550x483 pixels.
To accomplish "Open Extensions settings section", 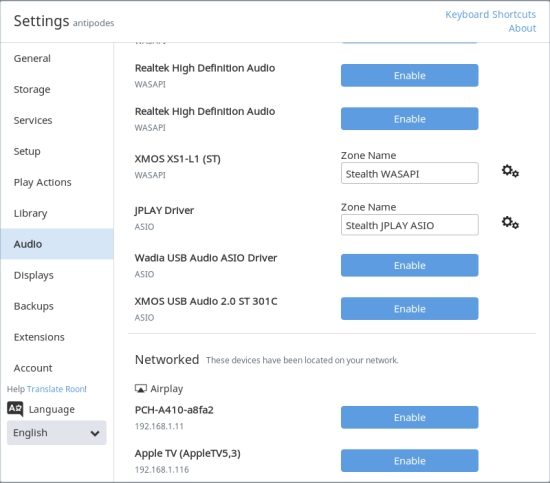I will tap(57, 337).
